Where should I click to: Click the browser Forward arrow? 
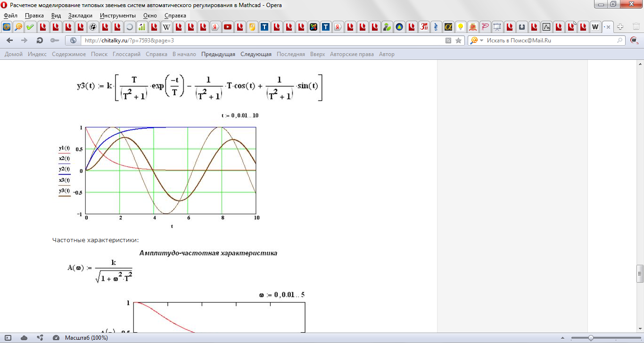25,41
